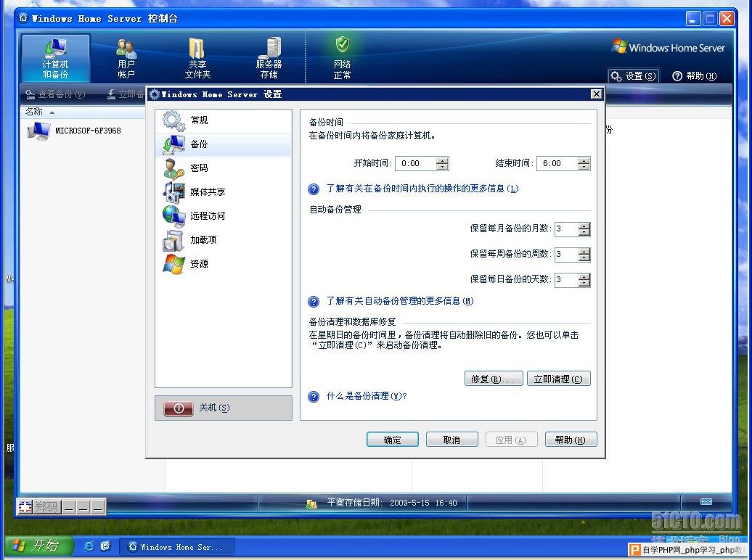The width and height of the screenshot is (752, 560).
Task: Open the 什么是备份清理 link
Action: 367,396
